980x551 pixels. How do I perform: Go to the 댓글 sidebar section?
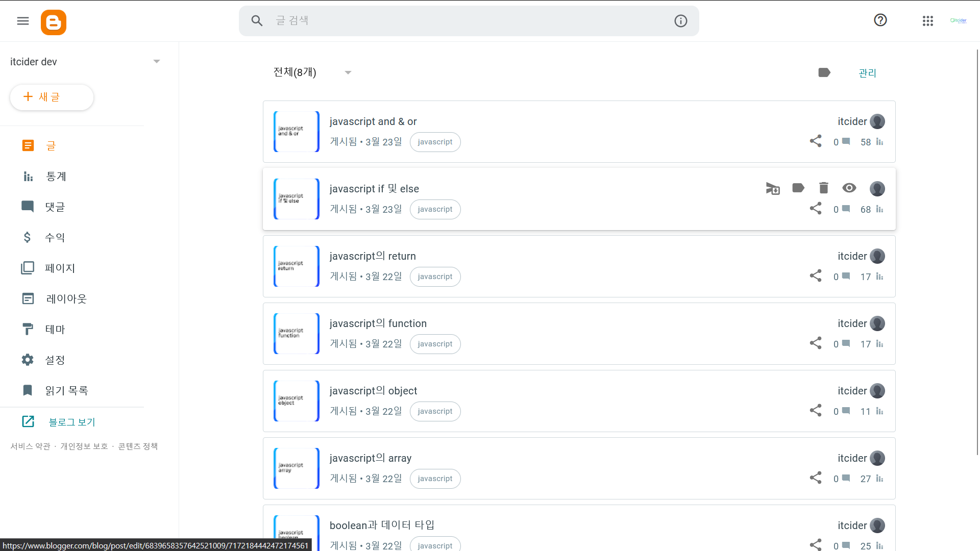(x=55, y=207)
